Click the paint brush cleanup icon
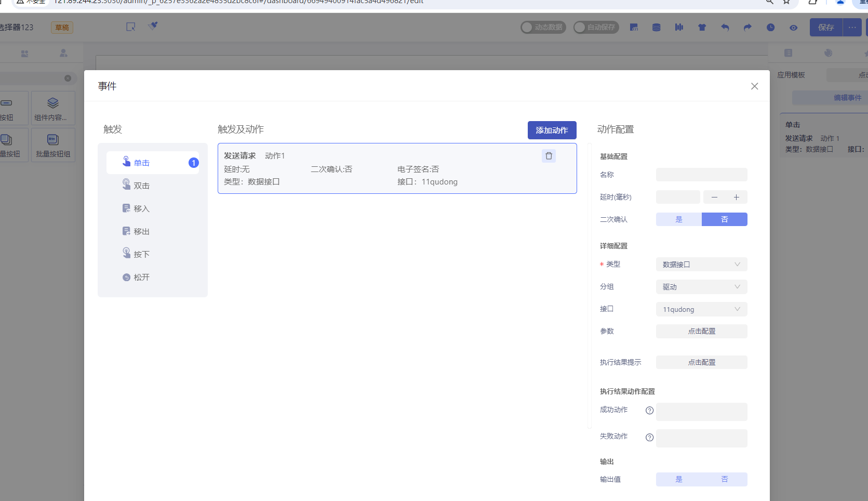 [153, 26]
